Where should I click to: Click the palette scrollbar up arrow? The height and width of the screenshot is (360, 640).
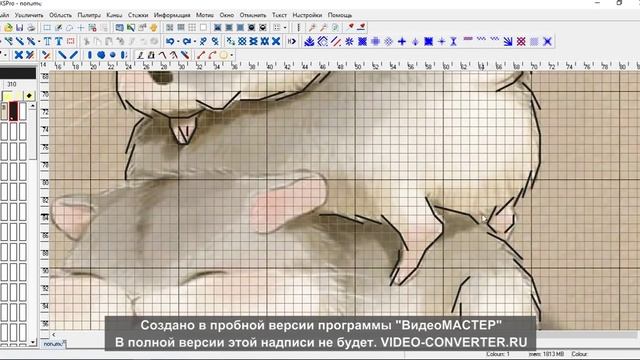click(x=33, y=105)
